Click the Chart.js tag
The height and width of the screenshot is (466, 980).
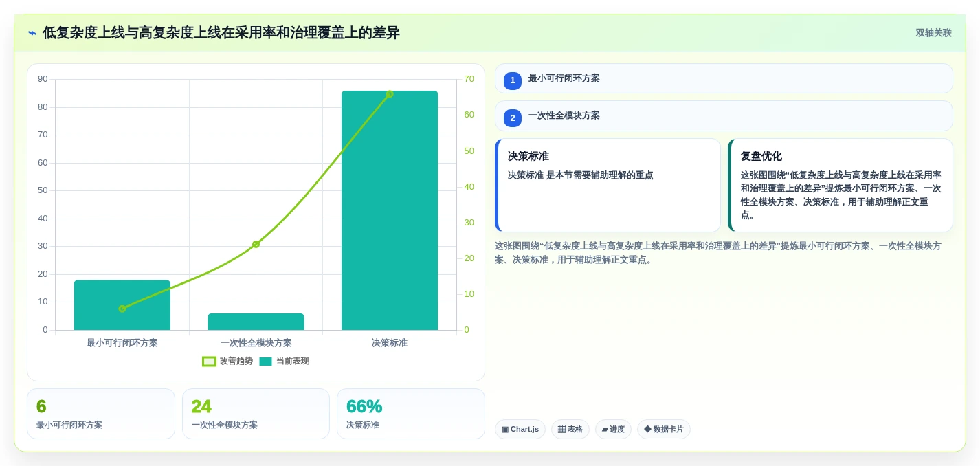(520, 430)
